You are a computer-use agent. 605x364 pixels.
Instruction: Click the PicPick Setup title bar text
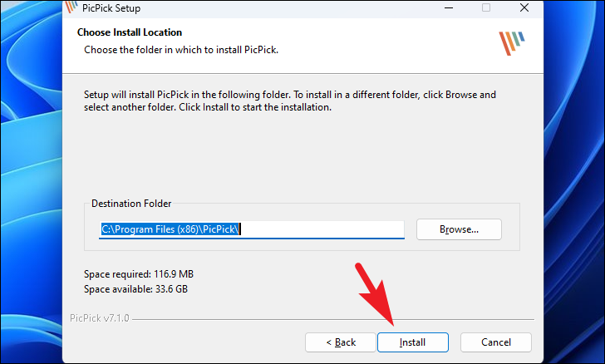(111, 8)
